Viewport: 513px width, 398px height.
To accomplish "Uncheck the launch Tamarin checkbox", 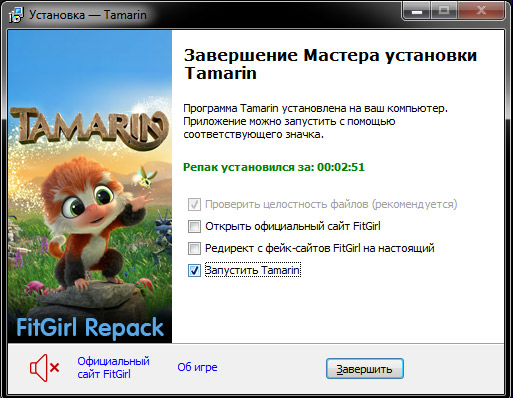I will click(x=194, y=270).
